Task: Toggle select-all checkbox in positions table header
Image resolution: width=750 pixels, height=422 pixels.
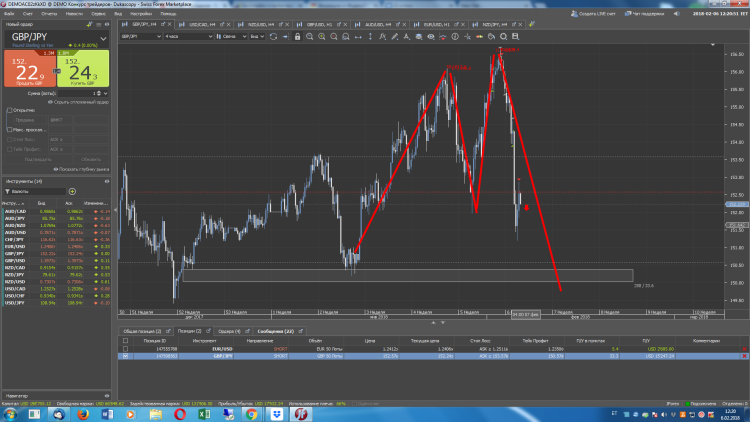Action: (125, 341)
